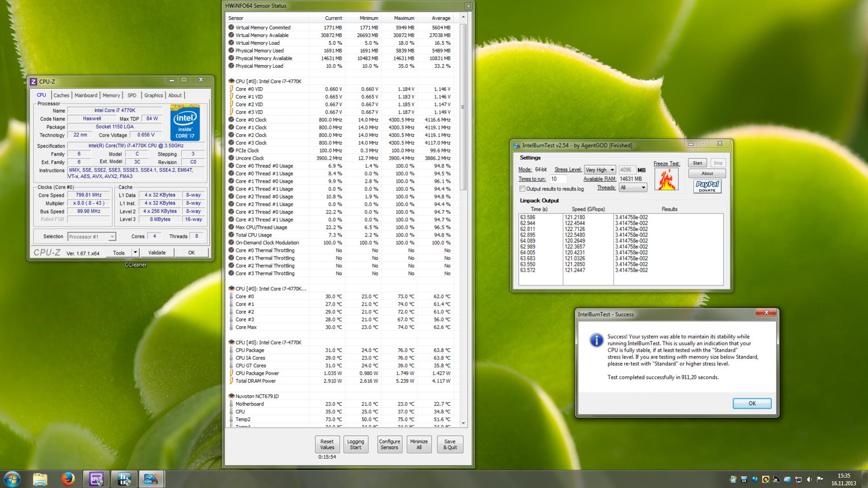868x488 pixels.
Task: Click the OK button in CPU-Z
Action: [191, 252]
